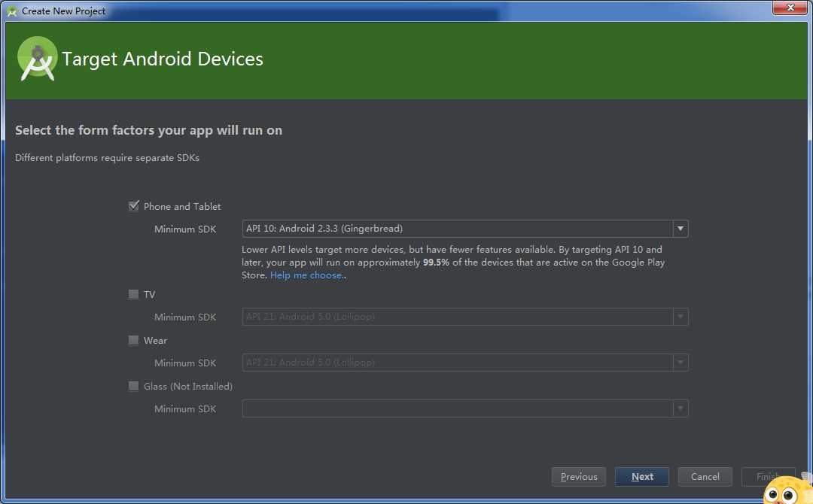Cancel the new project wizard

705,477
